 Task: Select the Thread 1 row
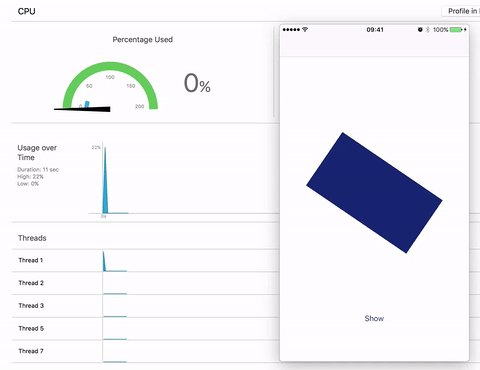click(146, 260)
